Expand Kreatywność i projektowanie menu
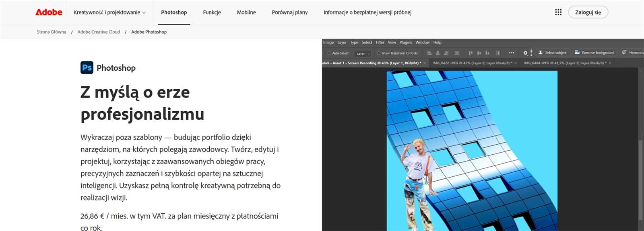Image resolution: width=644 pixels, height=231 pixels. point(109,12)
